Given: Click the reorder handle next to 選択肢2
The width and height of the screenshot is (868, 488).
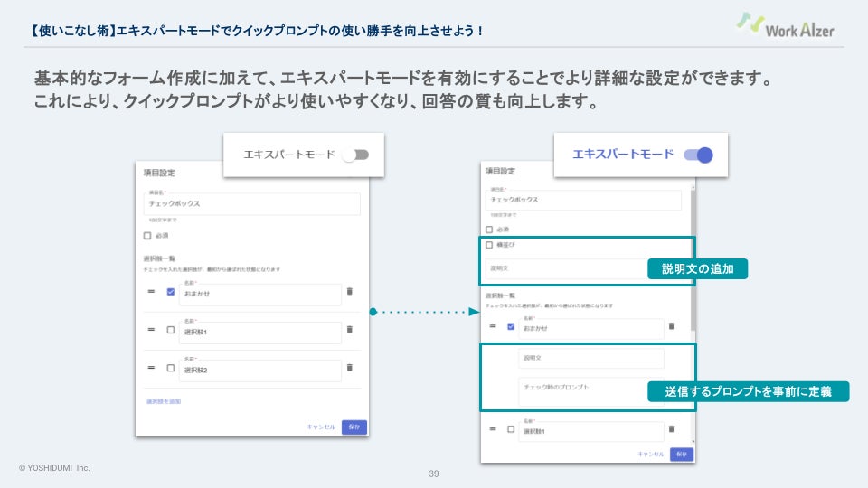Looking at the screenshot, I should tap(151, 368).
